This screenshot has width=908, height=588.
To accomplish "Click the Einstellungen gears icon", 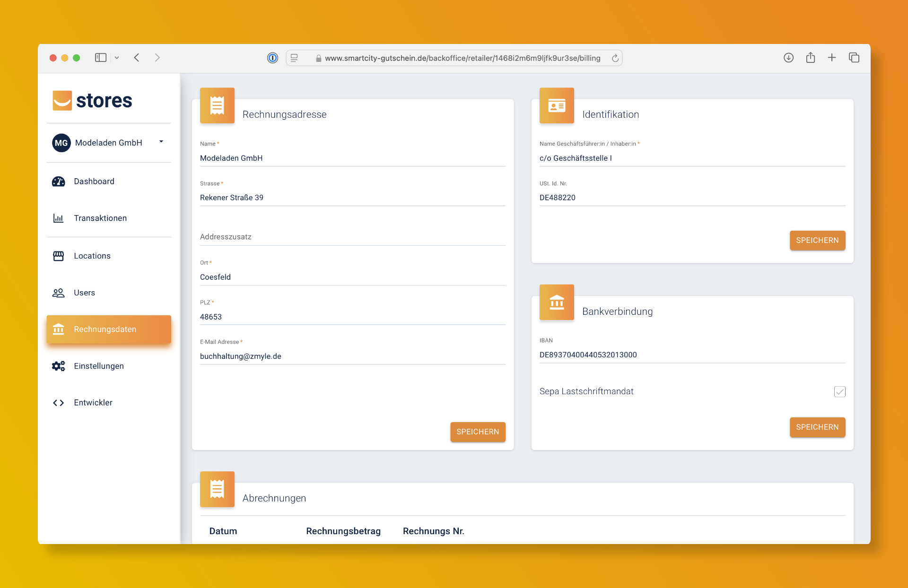I will tap(58, 366).
